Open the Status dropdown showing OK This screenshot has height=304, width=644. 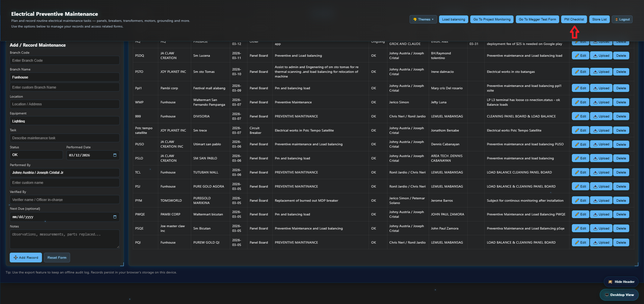tap(36, 155)
